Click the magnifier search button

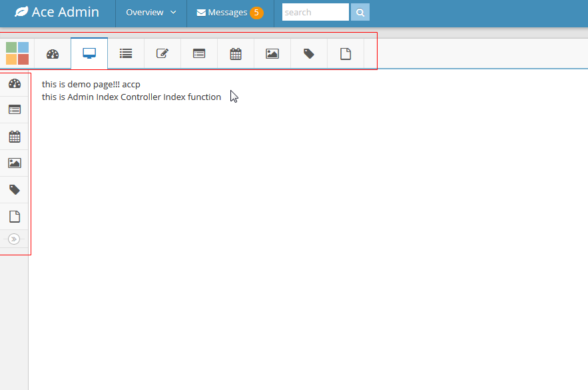(360, 12)
